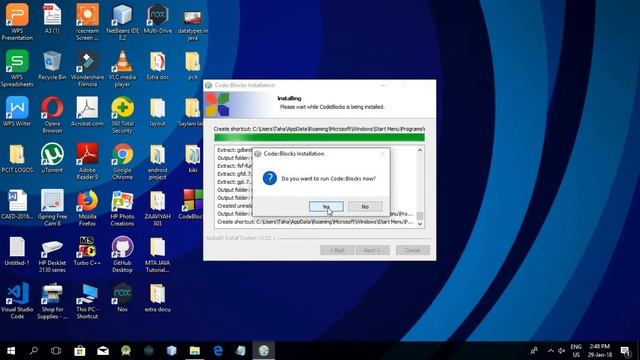Viewport: 640px width, 360px height.
Task: Select the Recycle Bin icon
Action: tap(52, 65)
